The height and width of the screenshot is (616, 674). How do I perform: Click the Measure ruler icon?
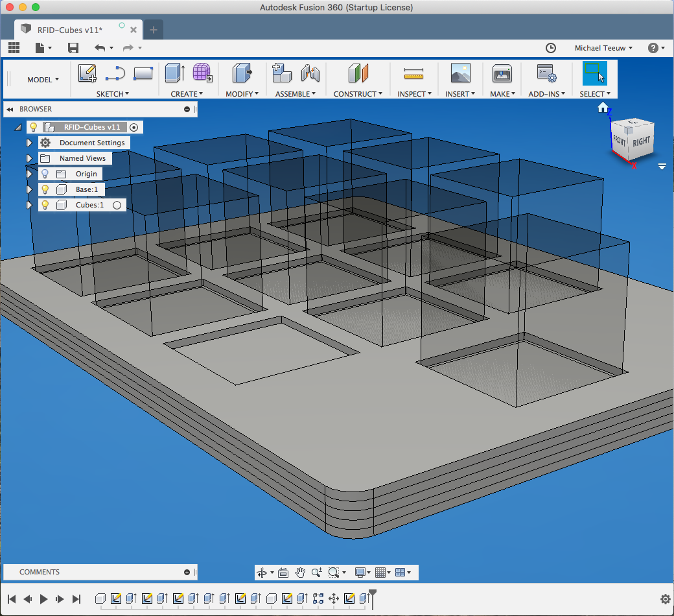tap(413, 73)
